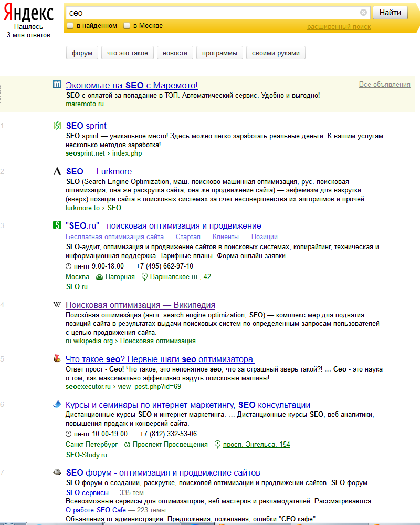Click the Найти search button
Viewport: 420px width, 525px height.
click(x=390, y=13)
